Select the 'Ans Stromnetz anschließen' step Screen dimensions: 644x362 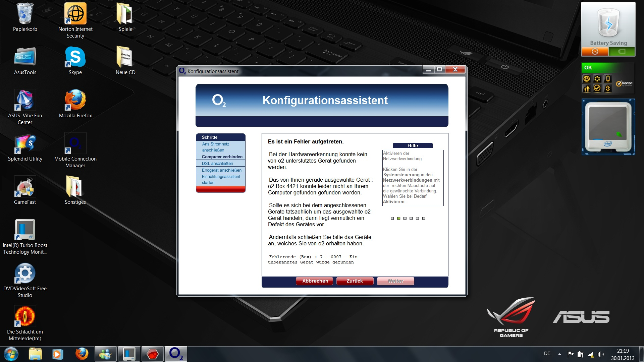[x=221, y=147]
